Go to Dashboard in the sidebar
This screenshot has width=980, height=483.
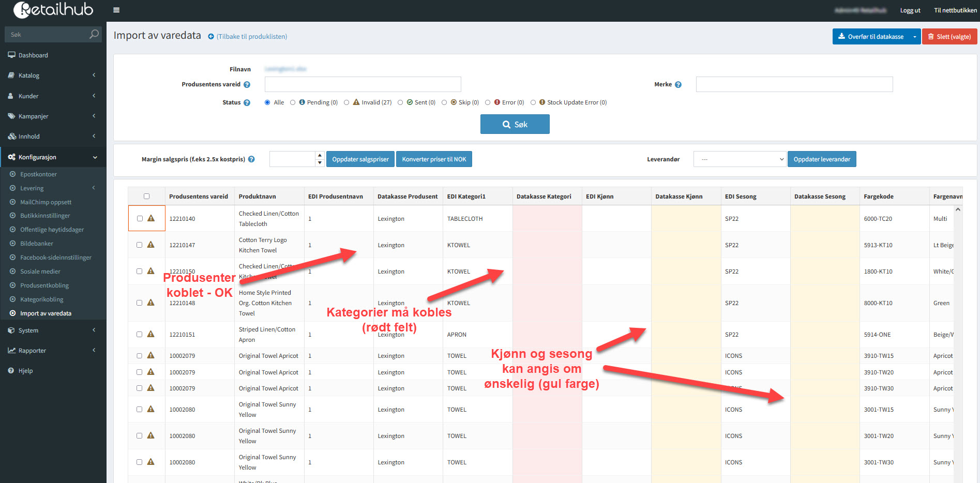[x=33, y=55]
